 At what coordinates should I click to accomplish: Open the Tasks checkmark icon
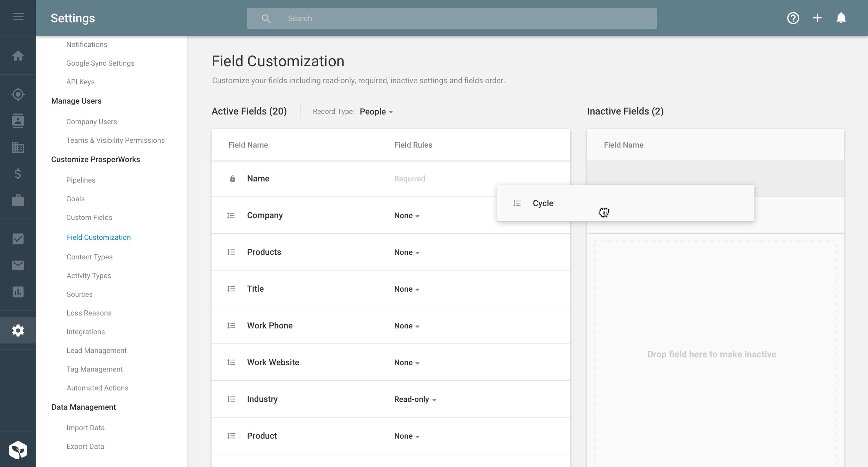click(18, 239)
